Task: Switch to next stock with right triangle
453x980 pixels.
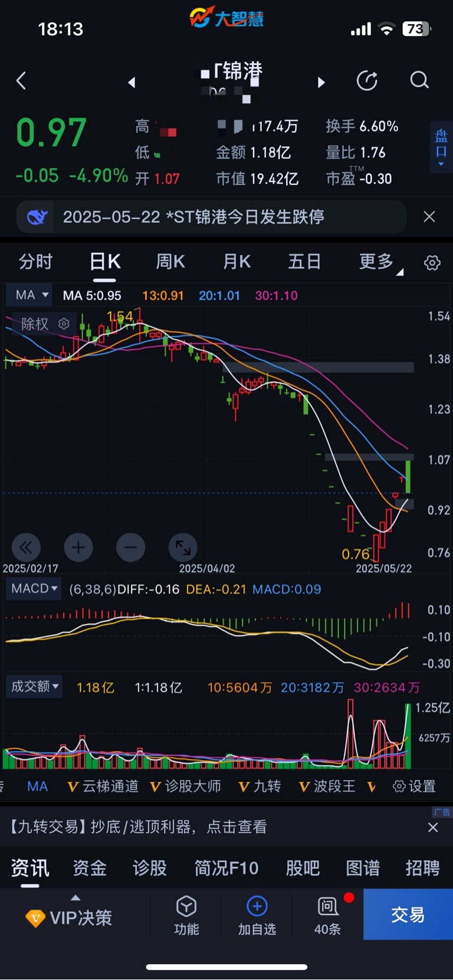Action: pyautogui.click(x=321, y=83)
